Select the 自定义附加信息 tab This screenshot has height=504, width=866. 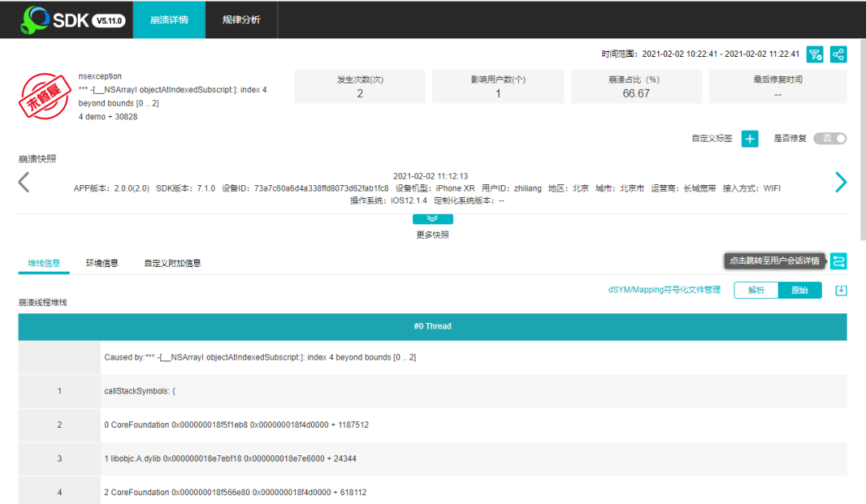click(x=172, y=264)
